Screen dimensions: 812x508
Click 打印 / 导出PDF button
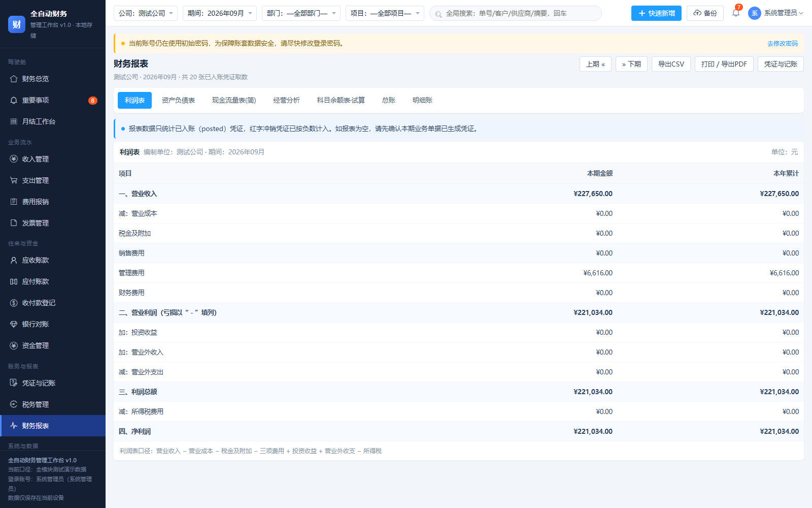[x=724, y=64]
